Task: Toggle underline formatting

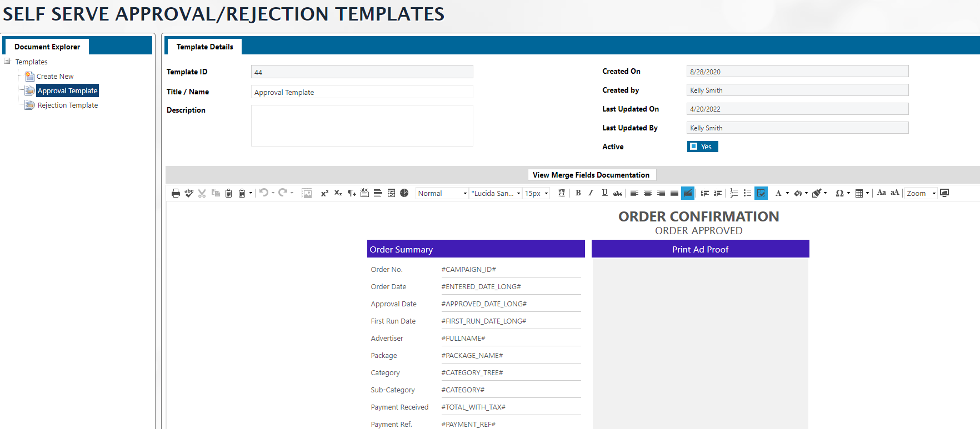Action: [x=604, y=193]
